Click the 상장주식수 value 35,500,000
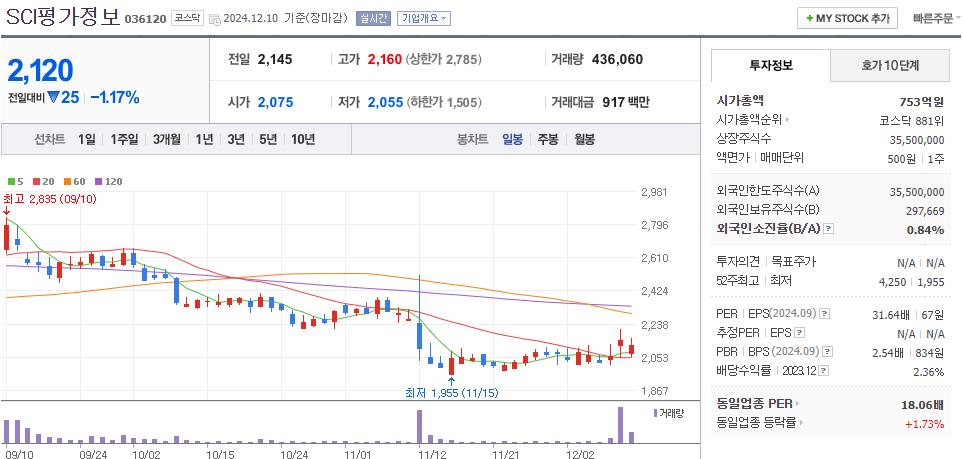Screen dimensions: 963x459 (x=917, y=139)
